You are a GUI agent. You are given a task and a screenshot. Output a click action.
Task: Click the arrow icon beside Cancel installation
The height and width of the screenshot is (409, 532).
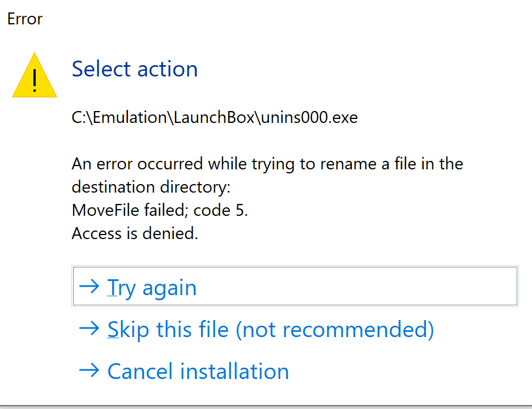click(x=89, y=370)
